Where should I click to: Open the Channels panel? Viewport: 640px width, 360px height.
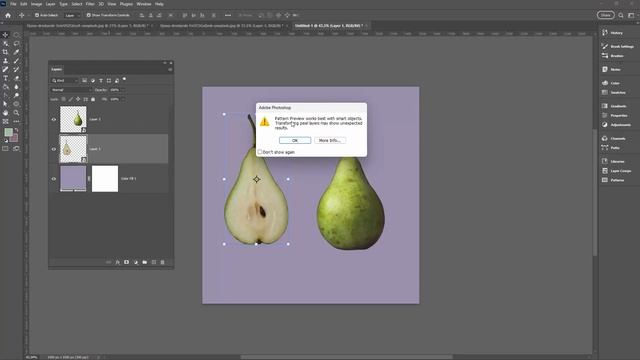pos(614,138)
